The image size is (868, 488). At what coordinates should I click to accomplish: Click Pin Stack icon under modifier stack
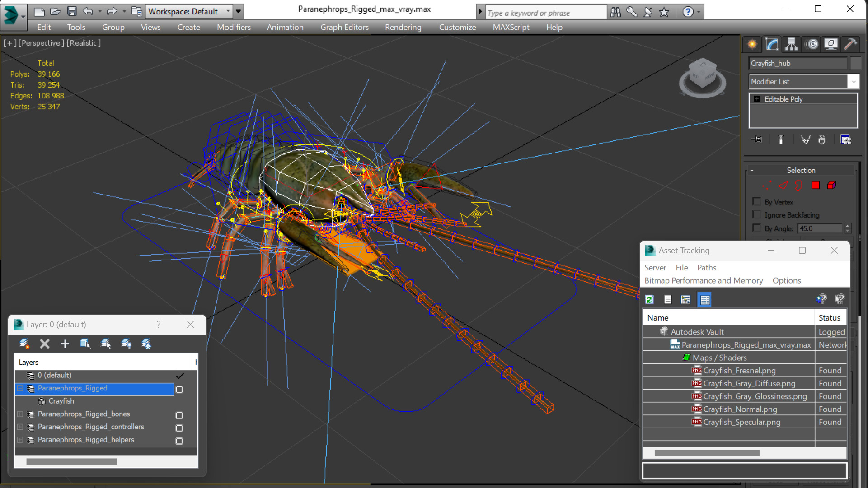757,139
